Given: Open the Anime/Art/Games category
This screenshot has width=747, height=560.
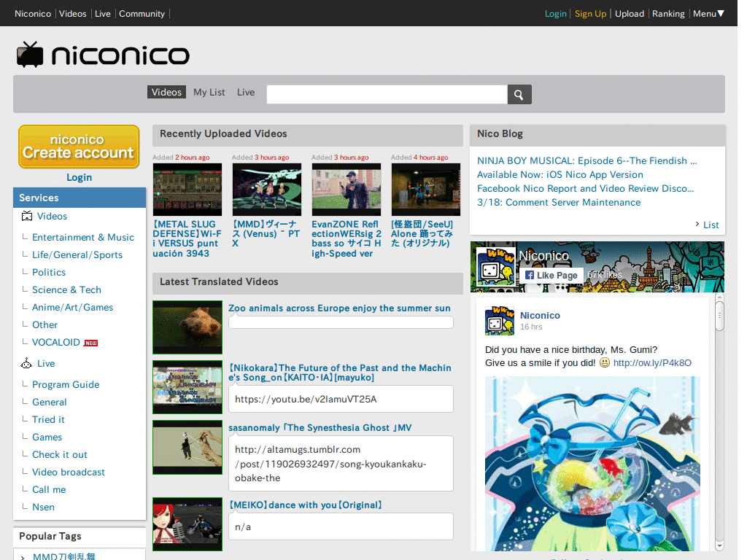Looking at the screenshot, I should click(72, 308).
